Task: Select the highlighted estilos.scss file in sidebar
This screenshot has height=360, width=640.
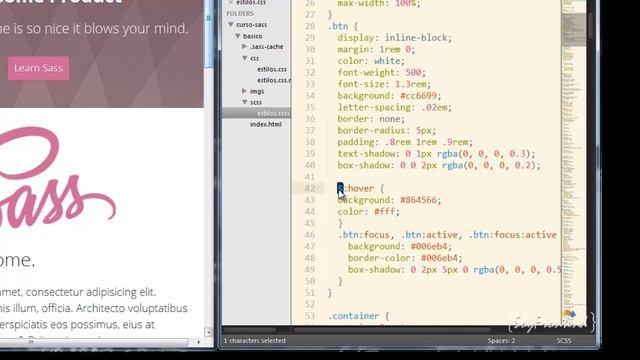Action: point(257,113)
